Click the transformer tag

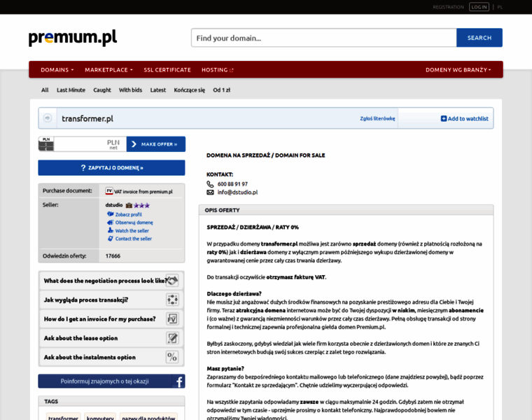click(x=64, y=418)
